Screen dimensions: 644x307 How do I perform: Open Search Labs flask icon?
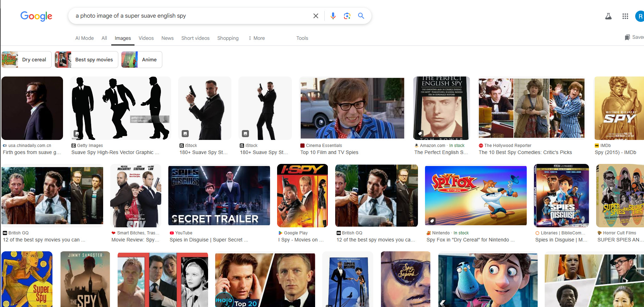[x=608, y=16]
